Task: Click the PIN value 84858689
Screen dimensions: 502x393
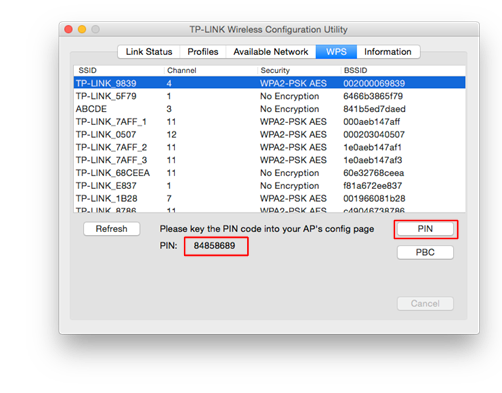Action: tap(214, 246)
